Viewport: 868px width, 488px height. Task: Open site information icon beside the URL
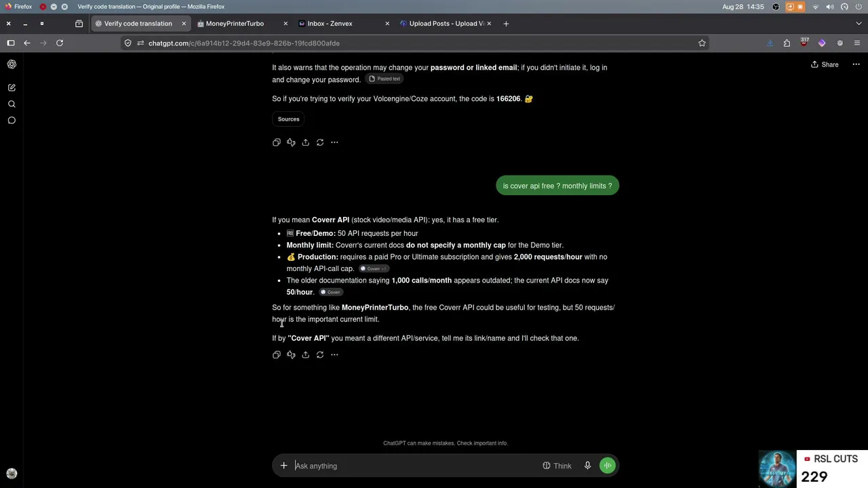pyautogui.click(x=140, y=43)
